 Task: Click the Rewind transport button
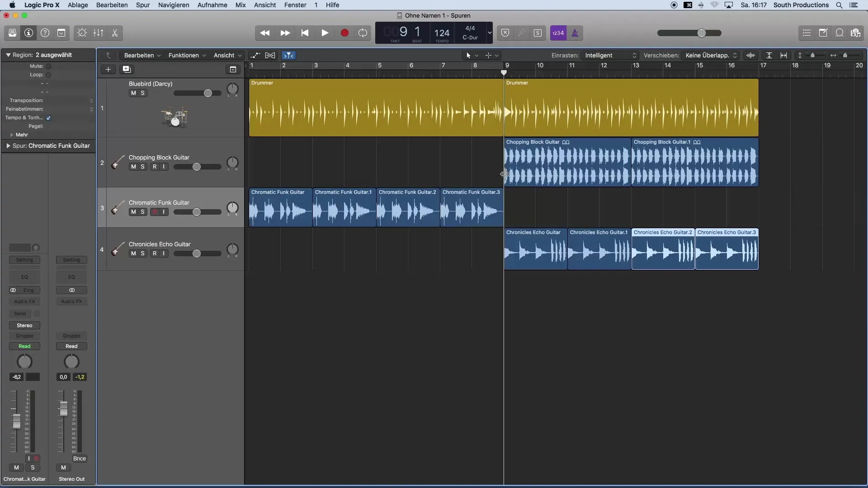pos(265,33)
